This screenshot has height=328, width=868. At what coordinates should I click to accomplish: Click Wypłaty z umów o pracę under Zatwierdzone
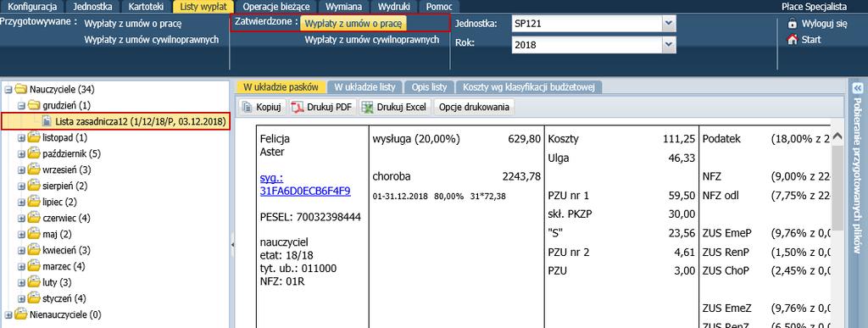click(353, 24)
